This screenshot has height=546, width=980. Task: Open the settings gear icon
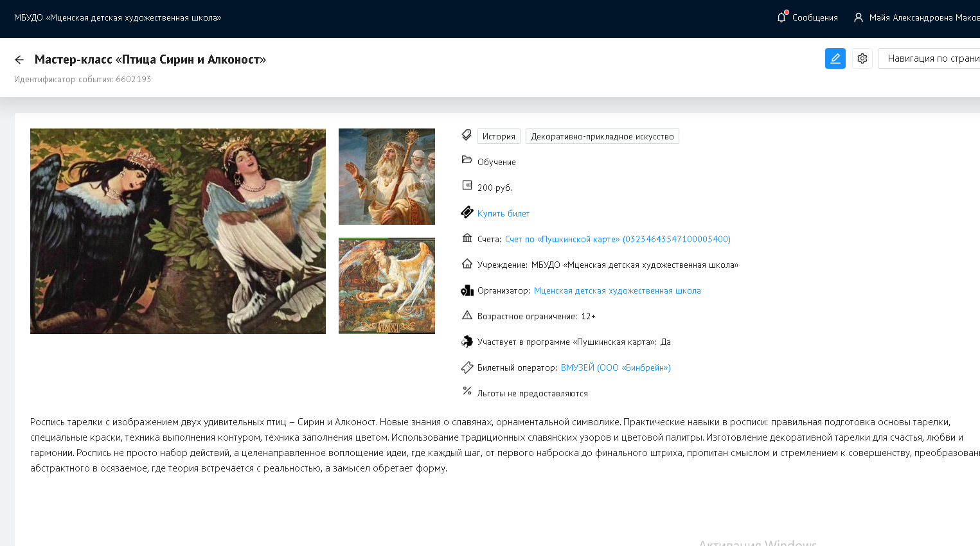pos(862,58)
